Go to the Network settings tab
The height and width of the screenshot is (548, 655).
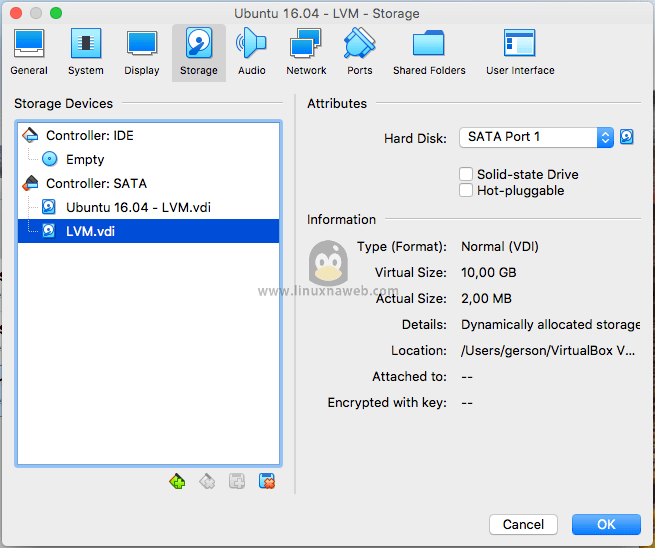[x=306, y=53]
